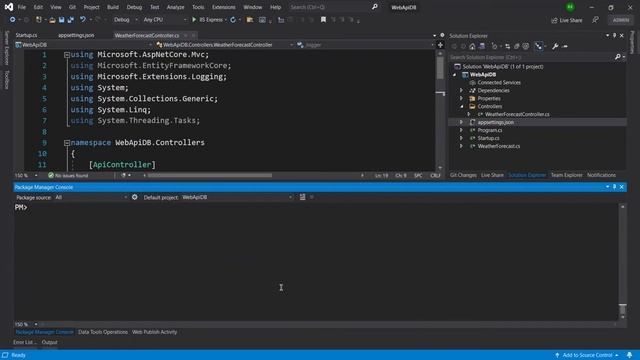Open the Output tab at bottom
The width and height of the screenshot is (640, 360).
click(x=49, y=342)
